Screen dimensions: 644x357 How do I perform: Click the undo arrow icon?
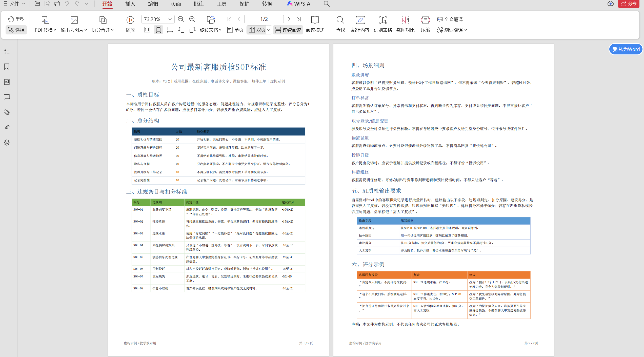point(67,4)
